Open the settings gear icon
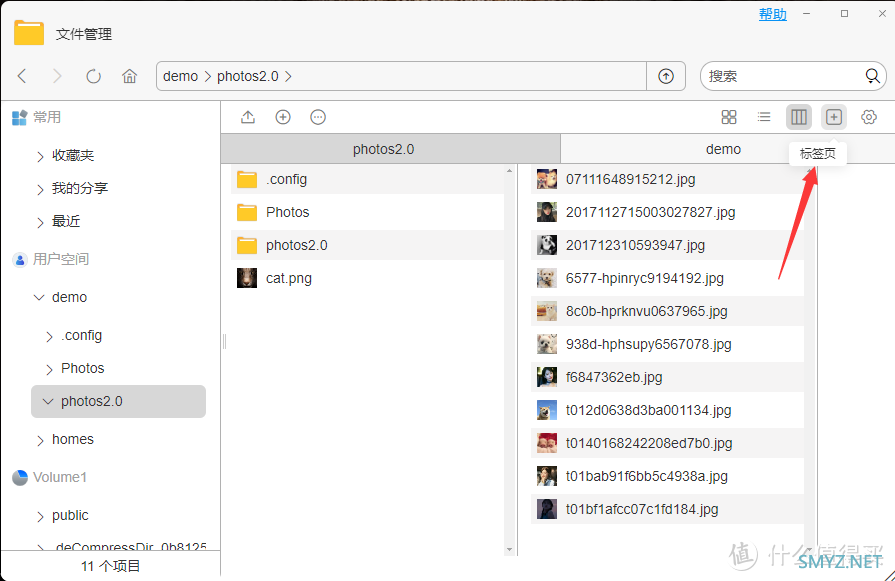Screen dimensions: 895x581 click(869, 117)
